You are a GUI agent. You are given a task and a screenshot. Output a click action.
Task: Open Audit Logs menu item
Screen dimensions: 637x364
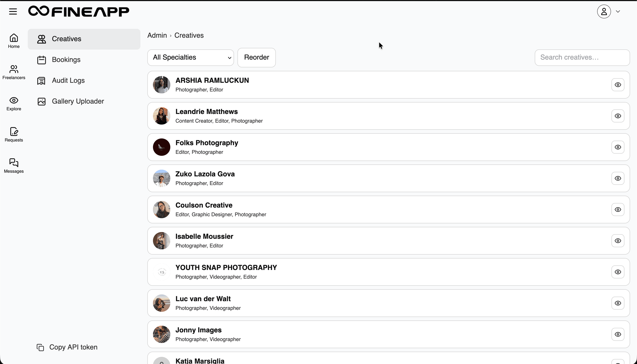[x=68, y=81]
